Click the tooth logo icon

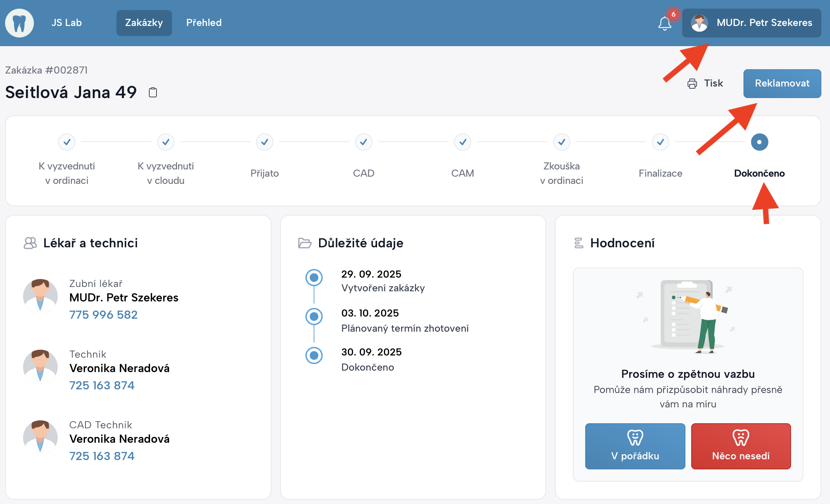coord(19,23)
